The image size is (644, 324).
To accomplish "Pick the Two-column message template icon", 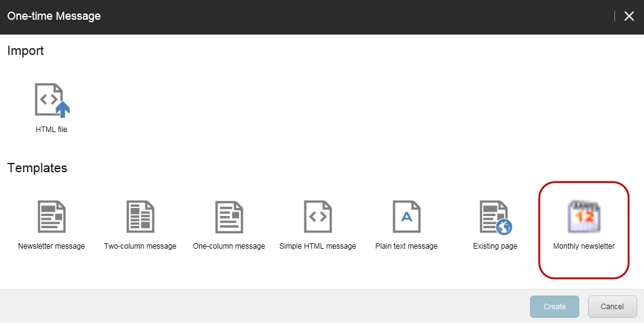I will tap(140, 217).
